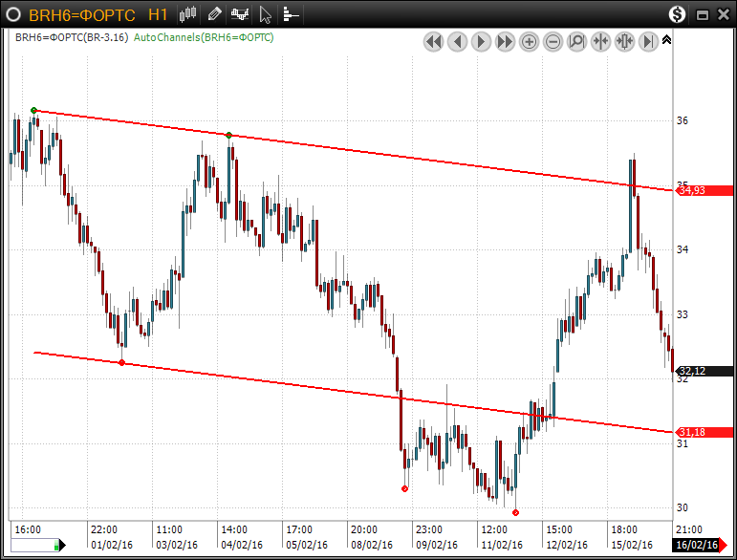Select the pencil drawing tool
This screenshot has width=737, height=560.
coord(214,14)
